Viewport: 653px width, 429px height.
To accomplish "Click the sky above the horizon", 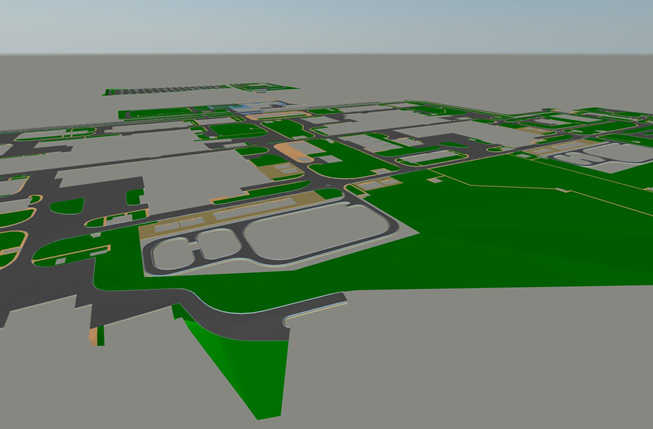I will point(326,26).
